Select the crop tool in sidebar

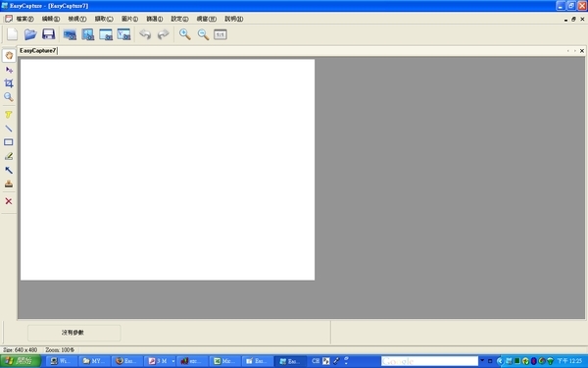coord(9,83)
